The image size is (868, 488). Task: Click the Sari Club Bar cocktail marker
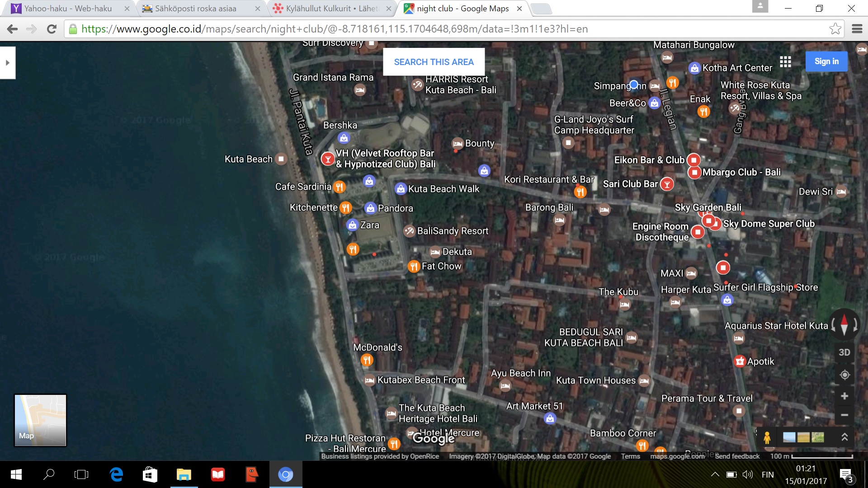click(x=667, y=184)
